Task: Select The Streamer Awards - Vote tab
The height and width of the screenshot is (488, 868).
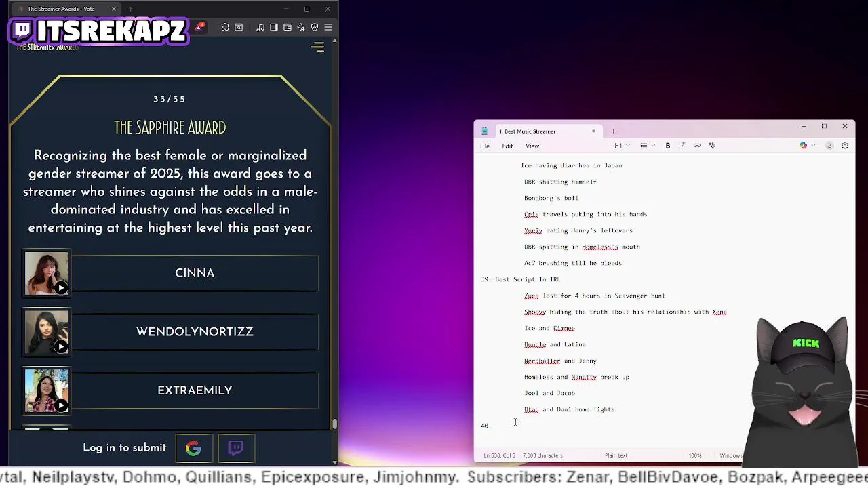Action: pyautogui.click(x=66, y=9)
